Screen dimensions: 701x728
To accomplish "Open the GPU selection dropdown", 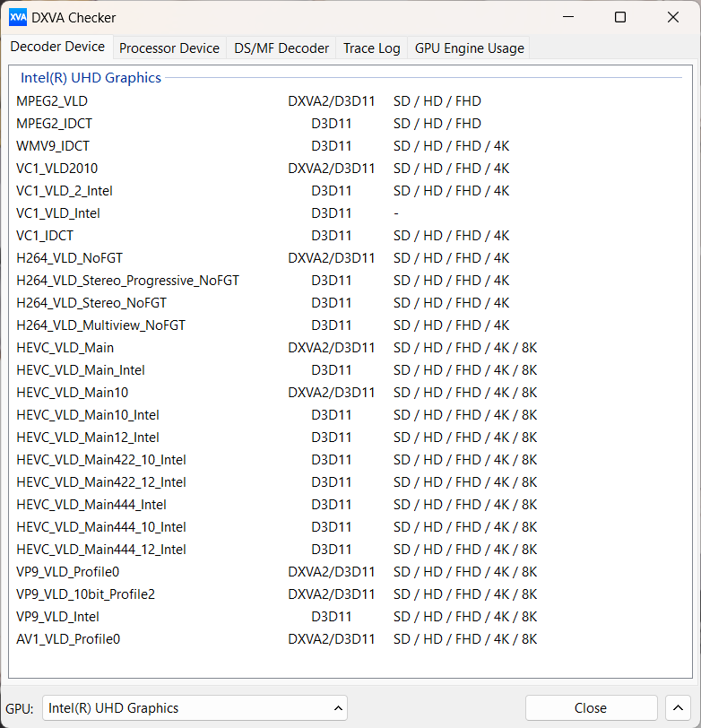I will tap(195, 708).
